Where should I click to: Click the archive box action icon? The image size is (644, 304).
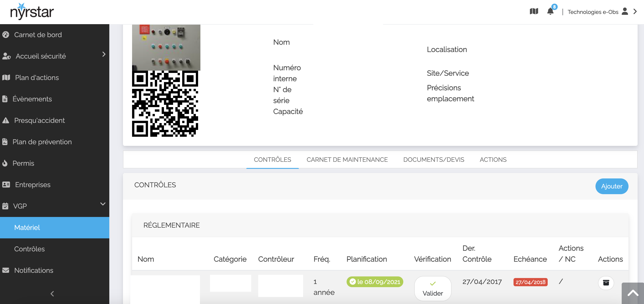pos(606,283)
